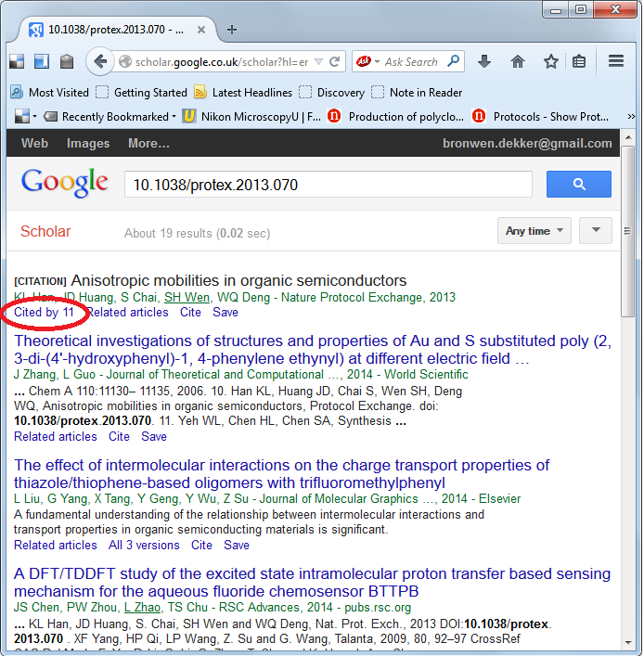The image size is (644, 656).
Task: Open A DFT/TDDFT study article
Action: 312,583
